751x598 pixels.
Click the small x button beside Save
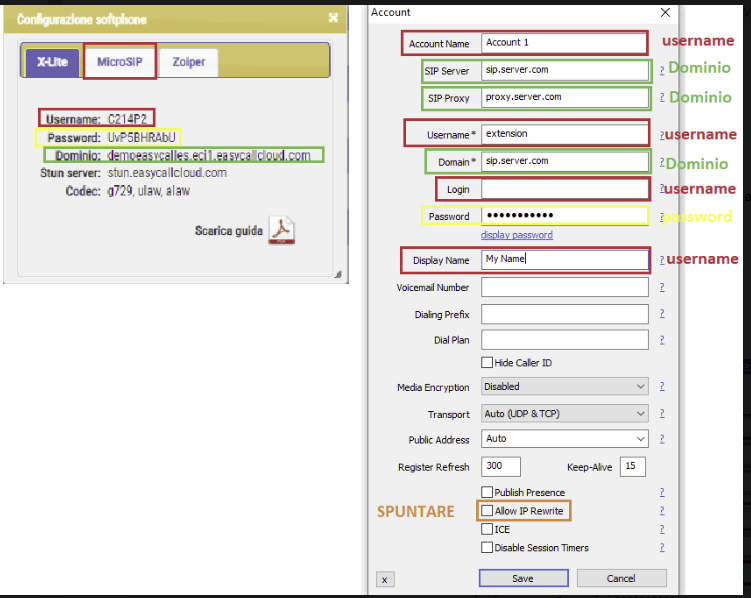click(385, 579)
